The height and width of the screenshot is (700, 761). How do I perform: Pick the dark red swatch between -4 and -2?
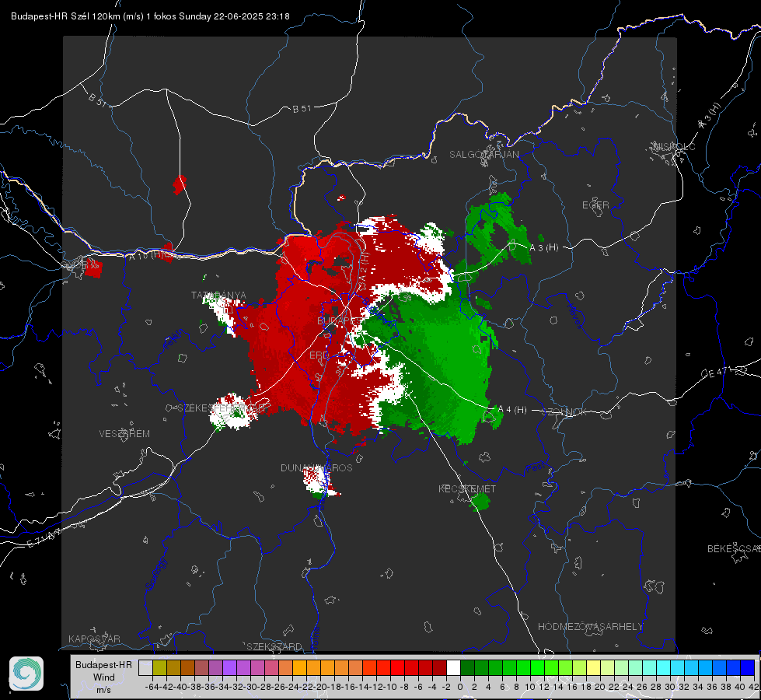click(x=439, y=667)
